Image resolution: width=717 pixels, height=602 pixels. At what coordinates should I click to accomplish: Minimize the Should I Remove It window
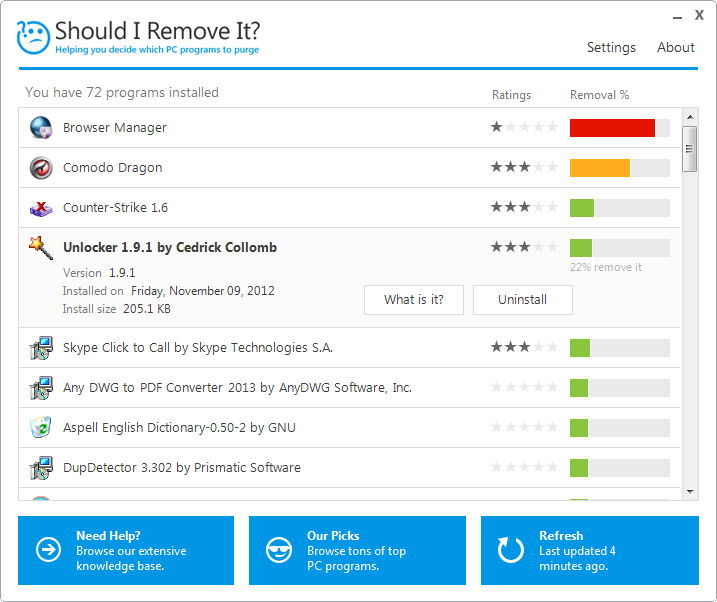click(x=677, y=17)
